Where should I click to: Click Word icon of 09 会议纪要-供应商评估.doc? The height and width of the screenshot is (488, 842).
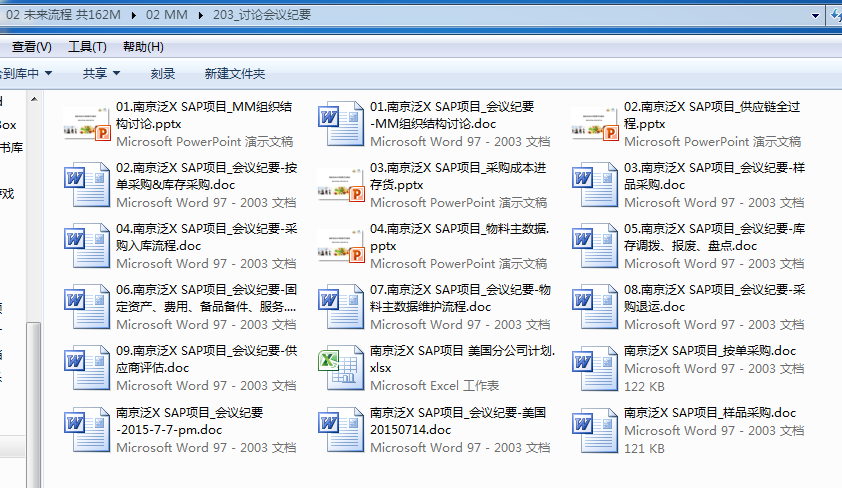click(86, 368)
